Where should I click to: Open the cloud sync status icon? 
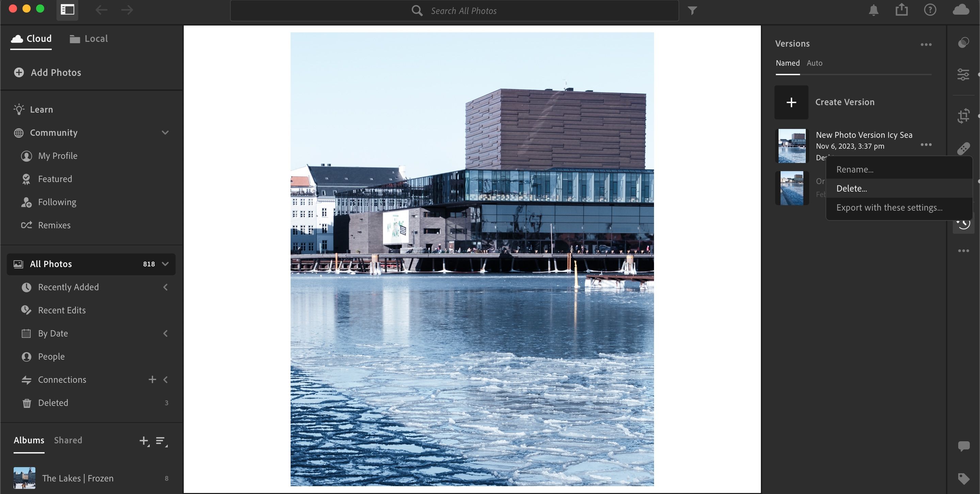(961, 10)
